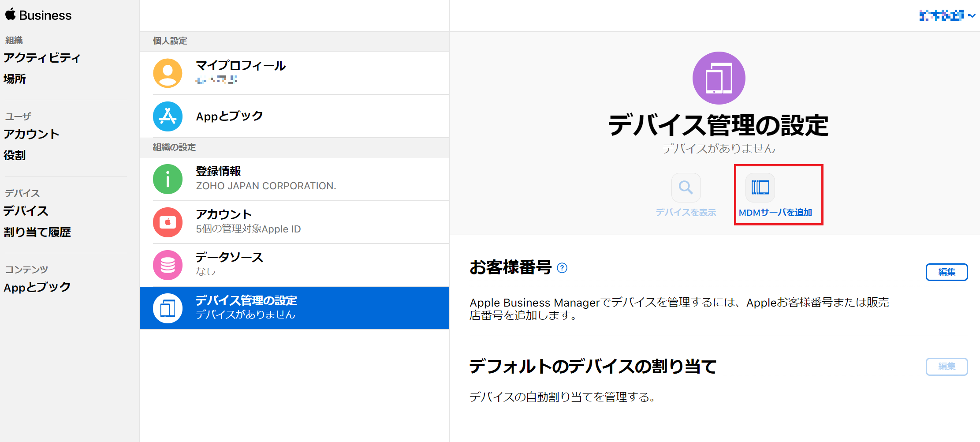This screenshot has height=442, width=980.
Task: Select 役割 under ユーザ
Action: 15,155
